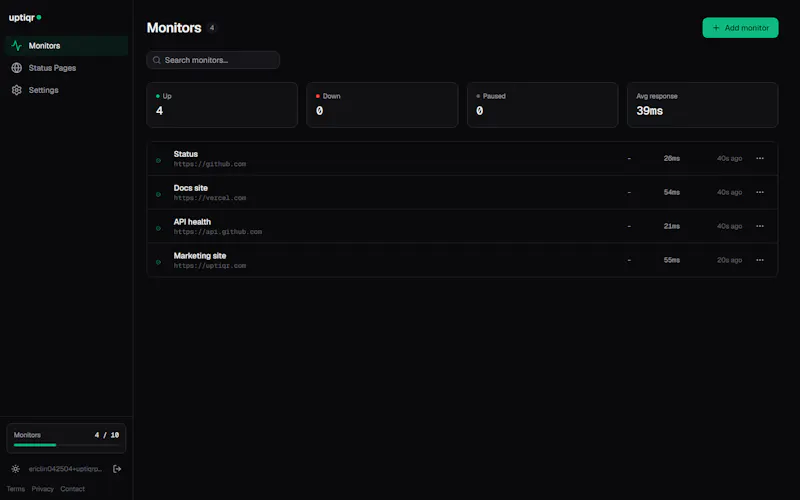Click the Add monitor button
The image size is (800, 500).
(740, 28)
